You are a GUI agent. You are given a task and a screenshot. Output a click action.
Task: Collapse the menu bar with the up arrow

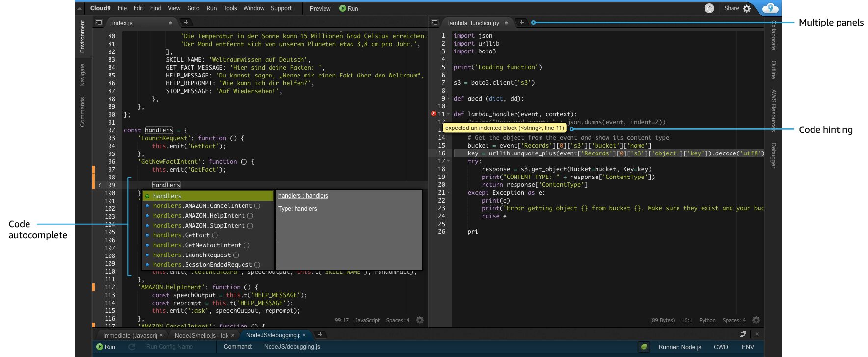click(80, 8)
